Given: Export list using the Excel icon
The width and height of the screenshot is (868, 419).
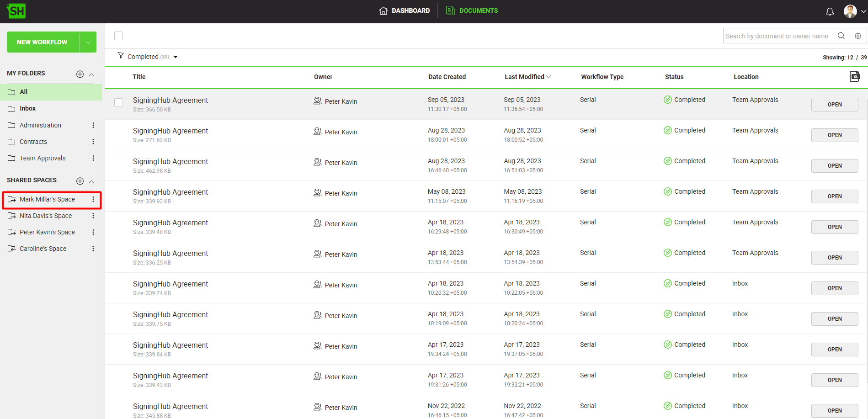Looking at the screenshot, I should 854,77.
